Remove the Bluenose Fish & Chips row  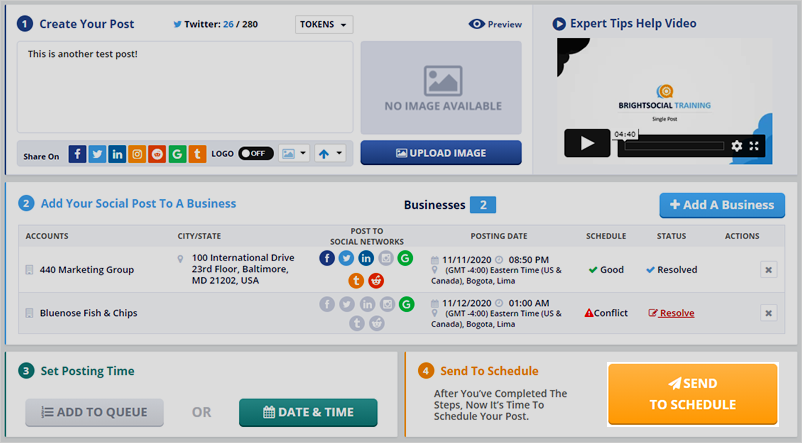768,313
